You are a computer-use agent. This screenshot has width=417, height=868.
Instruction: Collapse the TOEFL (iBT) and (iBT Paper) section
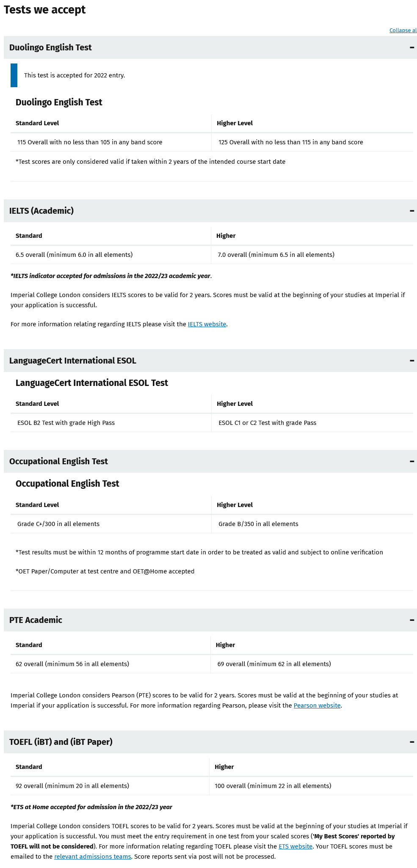(x=210, y=742)
